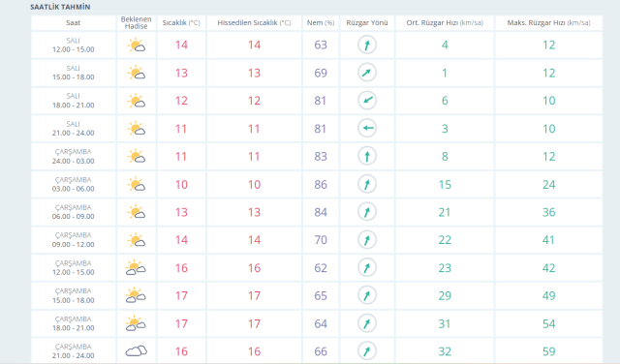Click cloudy icon for ÇARŞAMBA 21.00 - 24.00
Screen dimensions: 620x364
(x=137, y=351)
